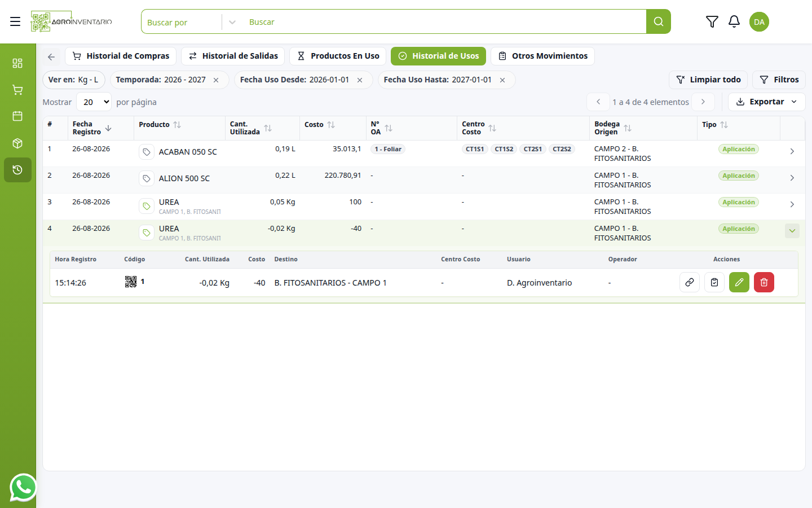812x508 pixels.
Task: Switch to Productos En Uso tab
Action: point(338,56)
